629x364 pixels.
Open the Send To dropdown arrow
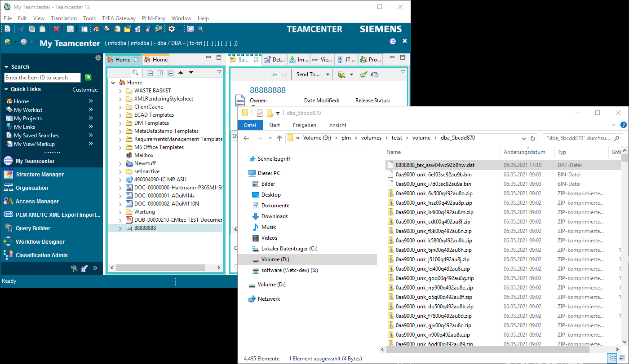pos(328,75)
